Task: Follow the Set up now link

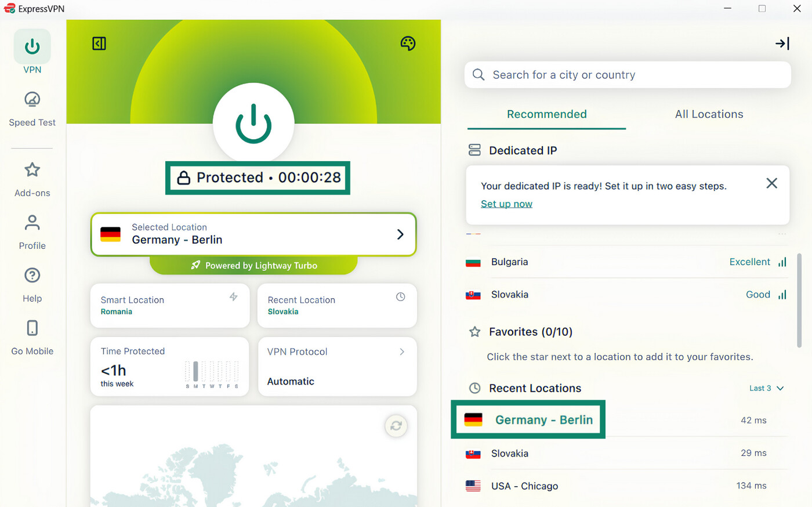Action: (x=506, y=204)
